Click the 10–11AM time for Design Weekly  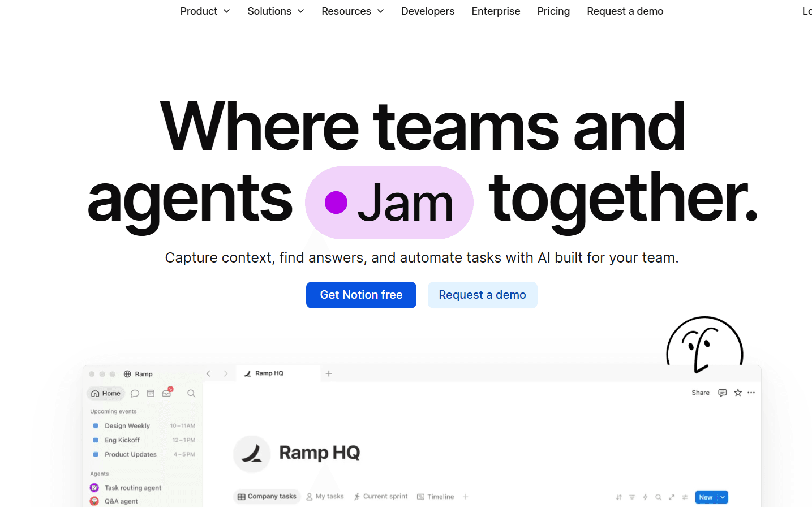[x=183, y=425]
